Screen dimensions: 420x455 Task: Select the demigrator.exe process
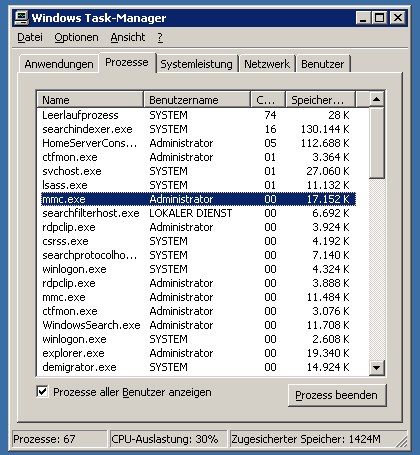(198, 367)
